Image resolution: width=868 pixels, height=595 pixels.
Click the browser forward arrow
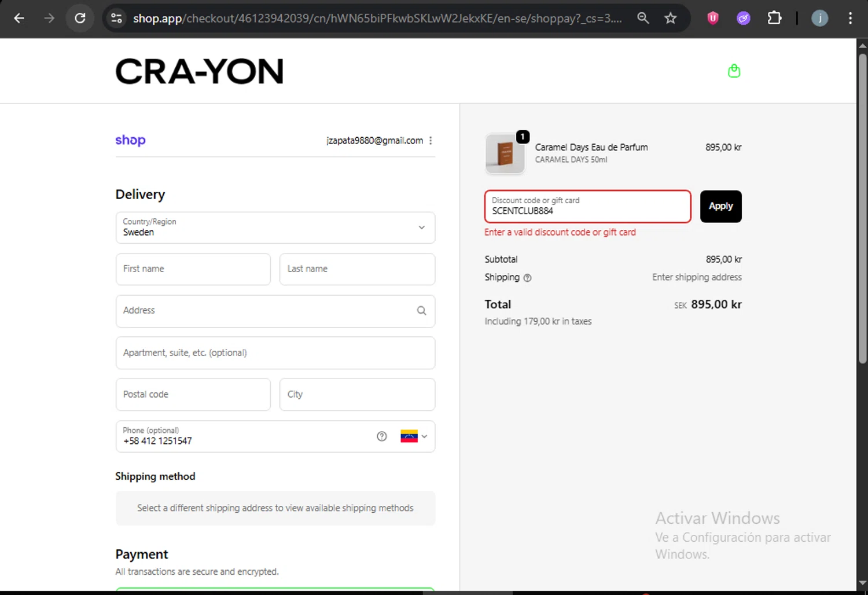click(x=49, y=19)
